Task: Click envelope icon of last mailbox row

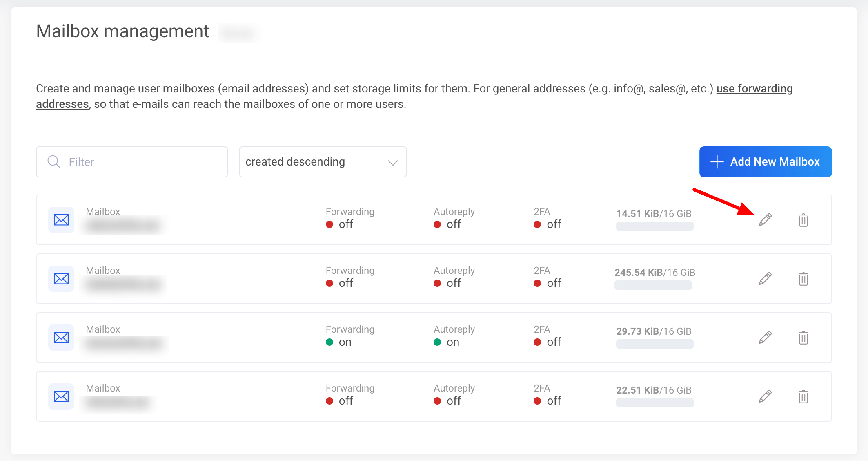Action: click(x=61, y=396)
